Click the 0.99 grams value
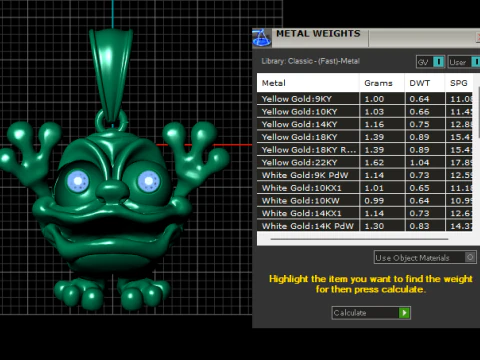 click(374, 201)
